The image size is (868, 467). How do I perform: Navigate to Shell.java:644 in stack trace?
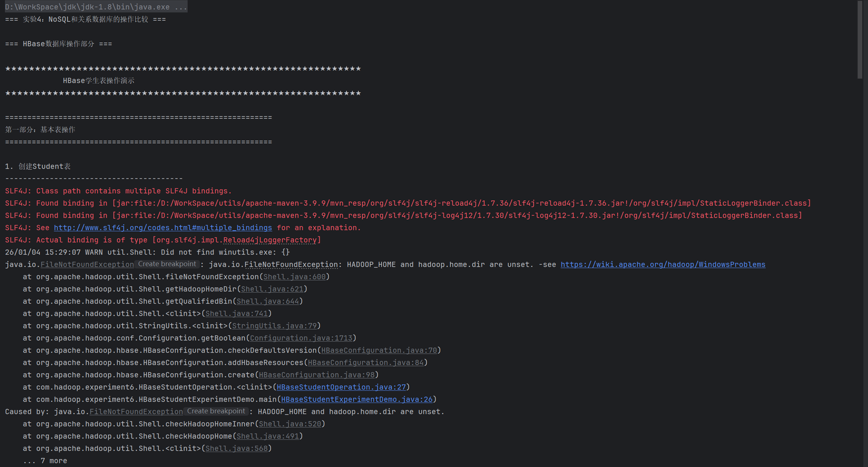(x=268, y=301)
